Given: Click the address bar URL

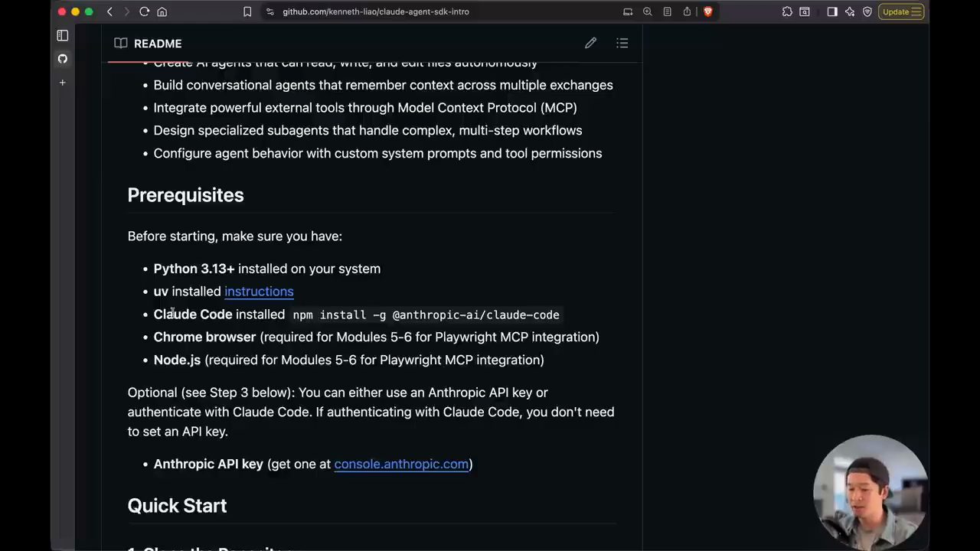Looking at the screenshot, I should pyautogui.click(x=376, y=11).
